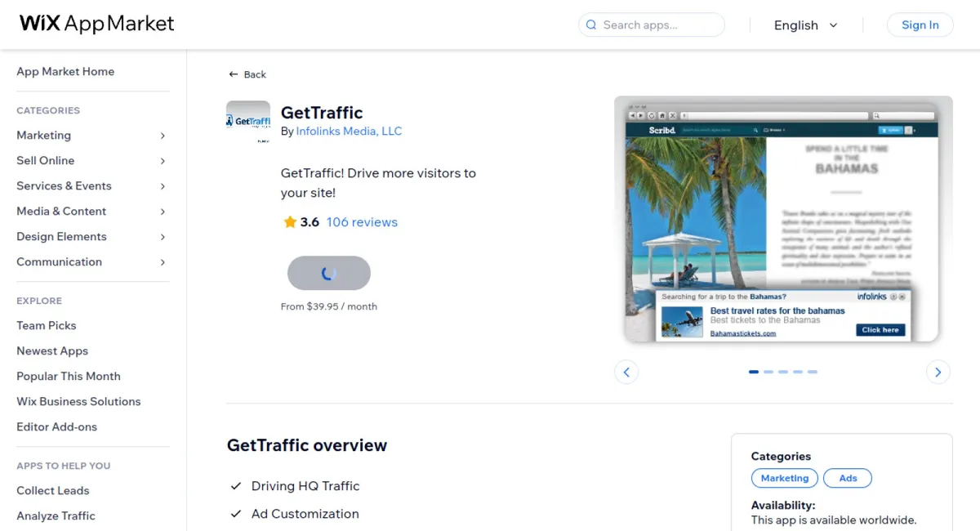Open the Design Elements category
This screenshot has height=531, width=980.
coord(61,237)
